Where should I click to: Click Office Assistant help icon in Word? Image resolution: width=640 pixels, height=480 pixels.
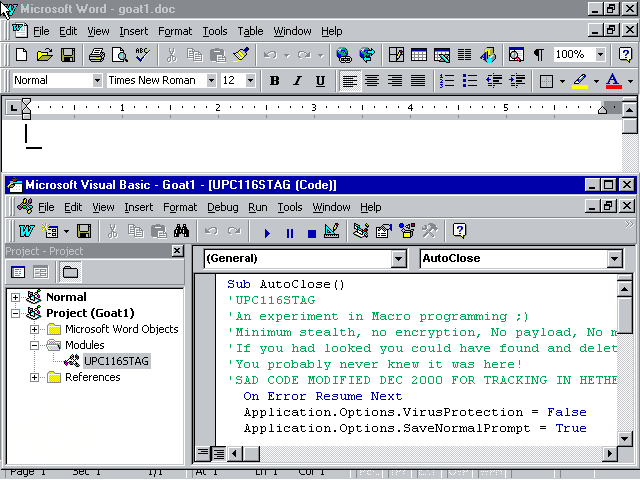[625, 55]
